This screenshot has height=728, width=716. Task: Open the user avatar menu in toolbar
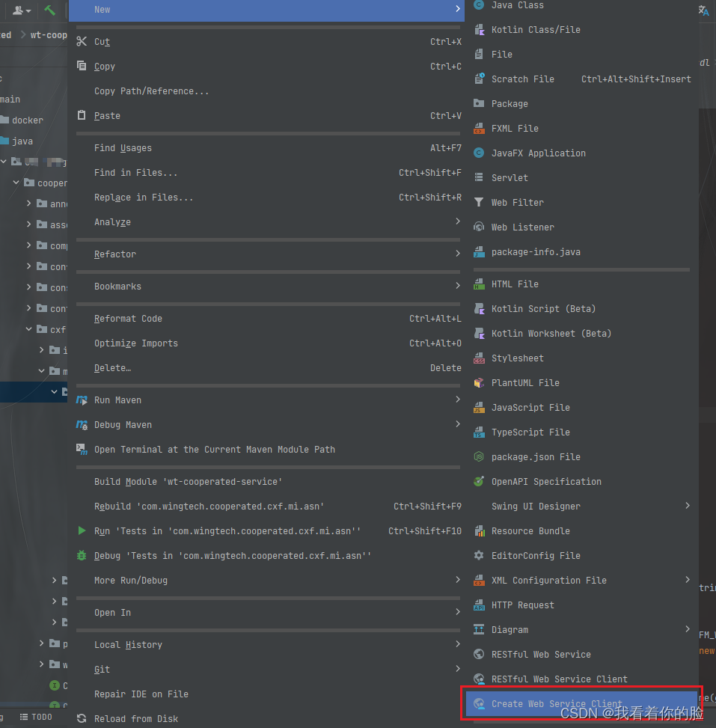coord(21,10)
